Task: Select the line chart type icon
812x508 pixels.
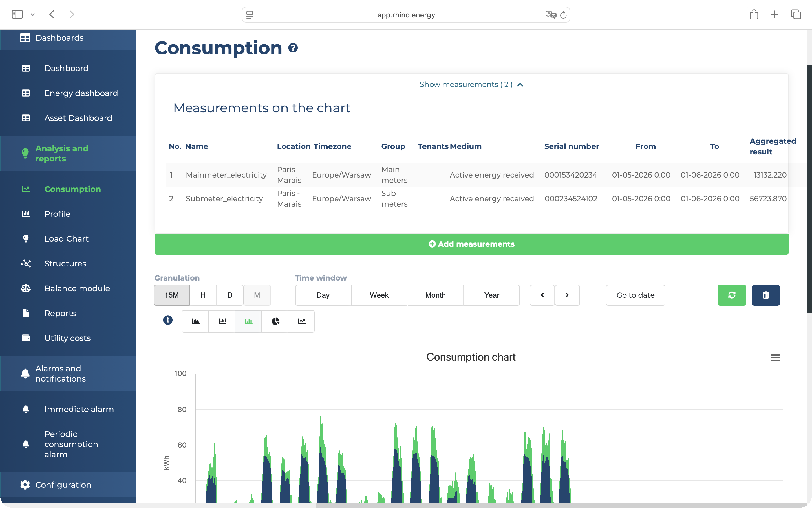Action: point(302,321)
